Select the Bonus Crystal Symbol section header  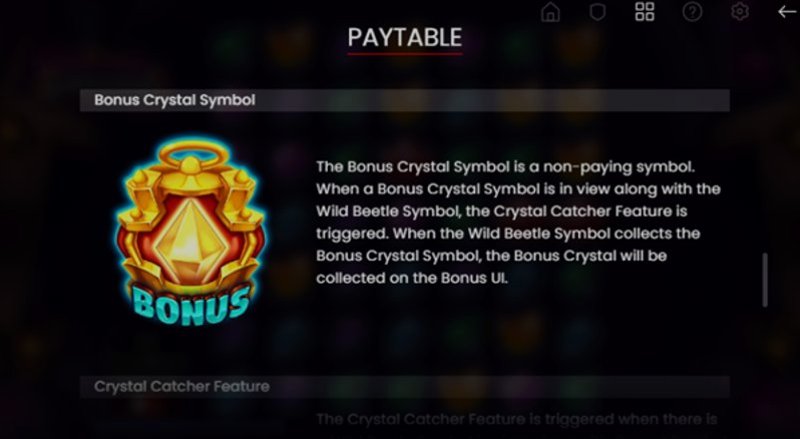(405, 100)
